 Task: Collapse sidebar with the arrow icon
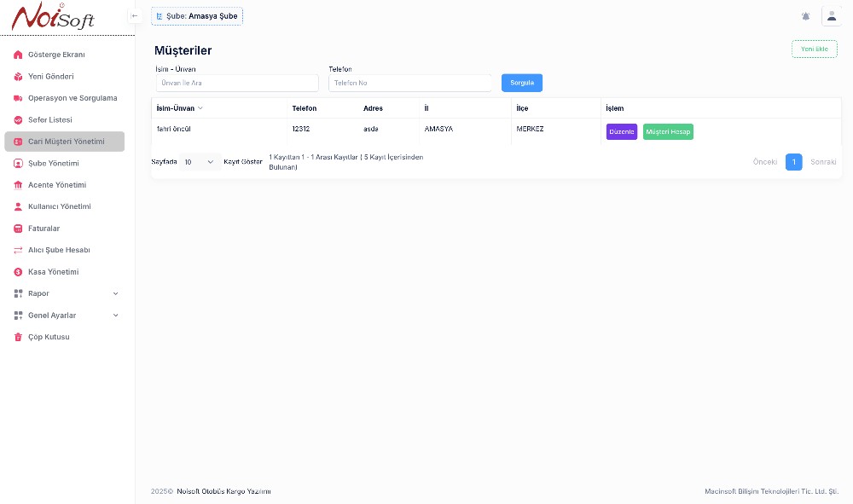point(134,16)
